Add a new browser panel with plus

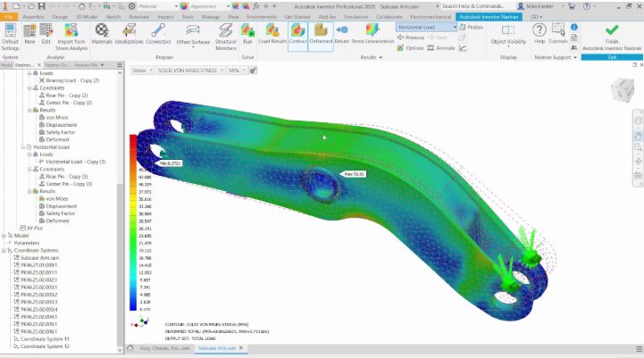pos(102,65)
